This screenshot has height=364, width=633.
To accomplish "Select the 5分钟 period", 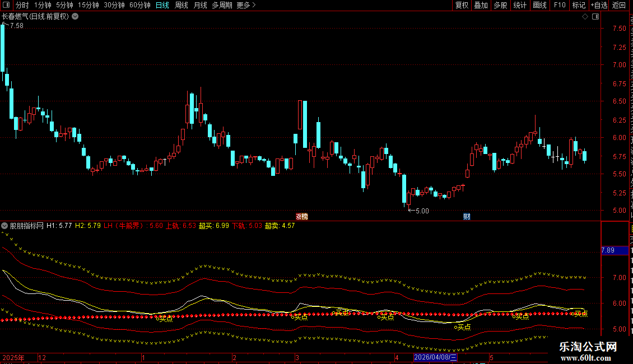I will click(x=64, y=5).
